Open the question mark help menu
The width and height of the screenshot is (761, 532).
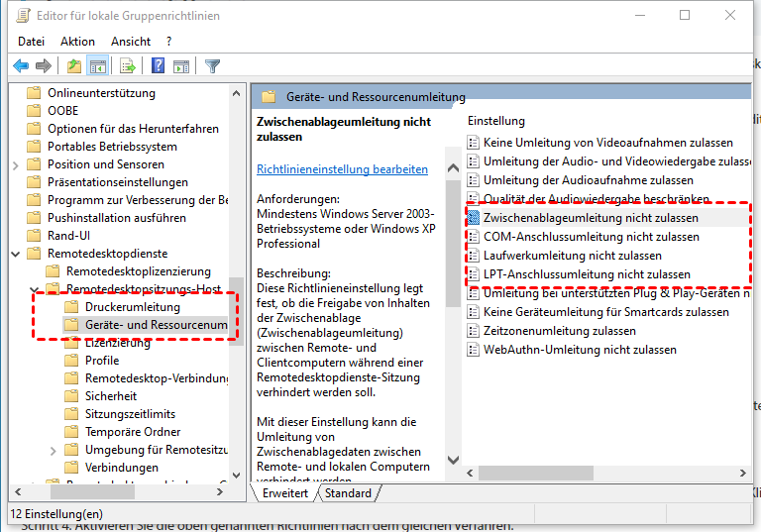[168, 42]
